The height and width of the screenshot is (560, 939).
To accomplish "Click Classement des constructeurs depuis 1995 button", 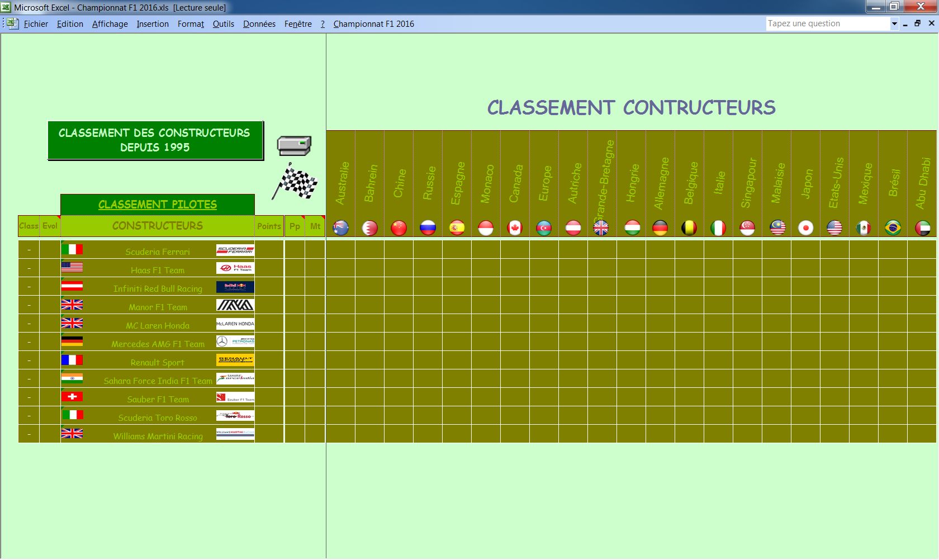I will [x=155, y=140].
